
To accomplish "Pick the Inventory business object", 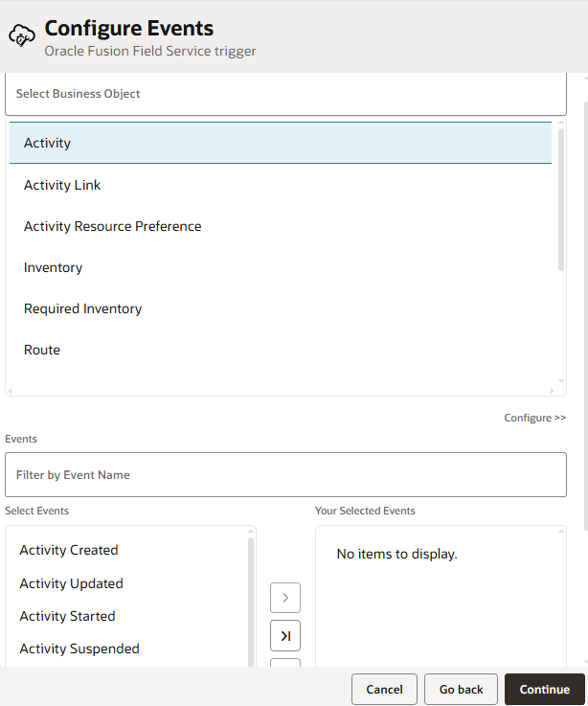I will pyautogui.click(x=281, y=267).
